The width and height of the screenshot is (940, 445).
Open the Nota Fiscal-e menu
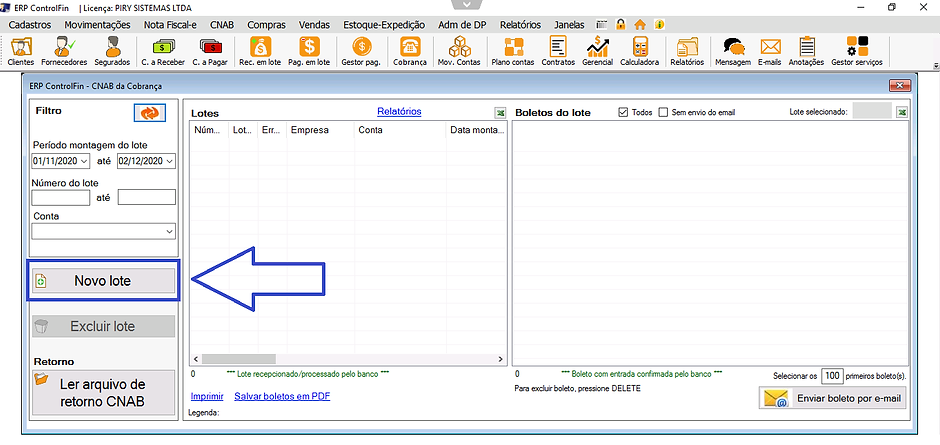[x=170, y=25]
